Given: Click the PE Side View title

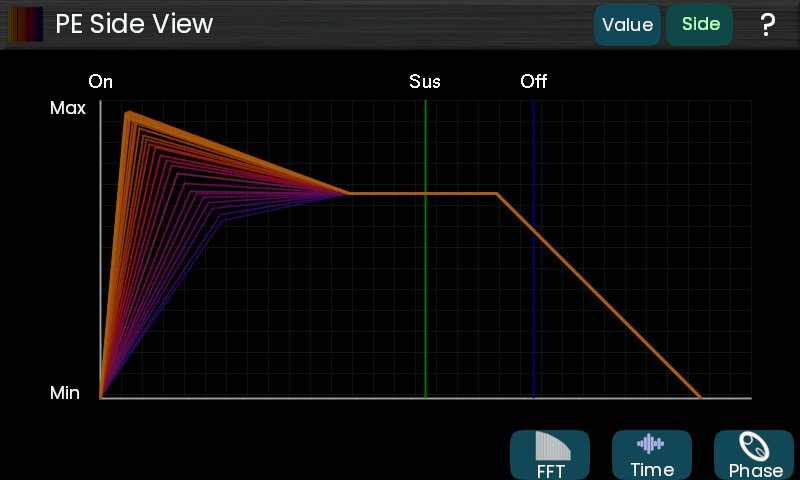Looking at the screenshot, I should point(134,24).
